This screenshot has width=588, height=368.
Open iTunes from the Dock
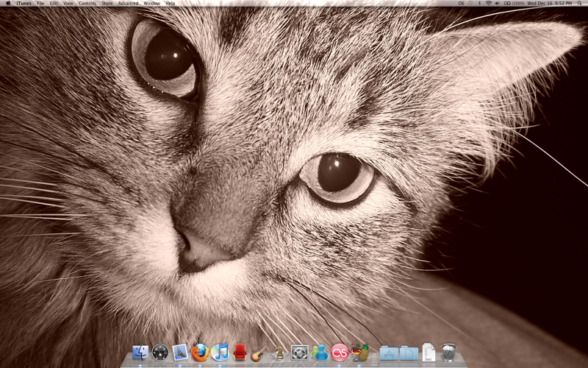[220, 353]
